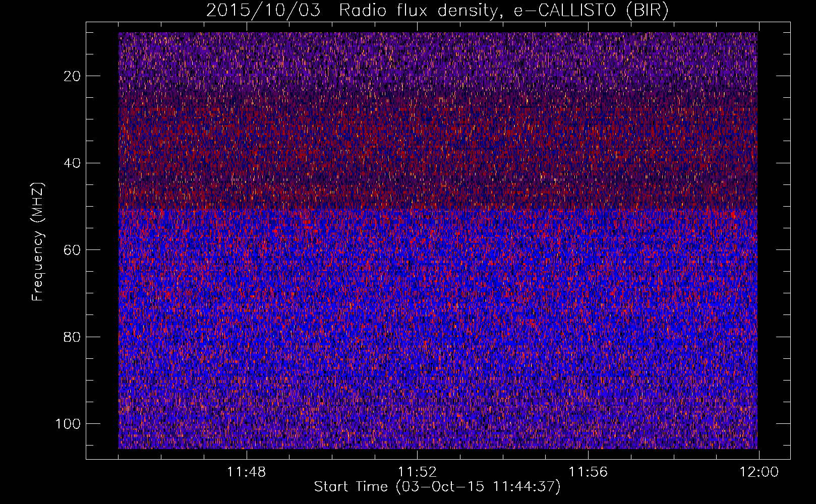Click the 60 frequency tick label

click(x=73, y=250)
